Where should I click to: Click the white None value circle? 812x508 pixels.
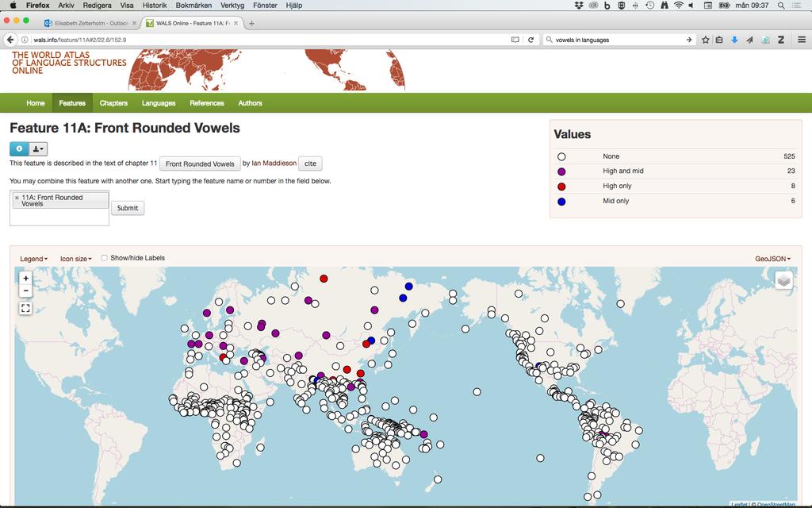coord(561,156)
